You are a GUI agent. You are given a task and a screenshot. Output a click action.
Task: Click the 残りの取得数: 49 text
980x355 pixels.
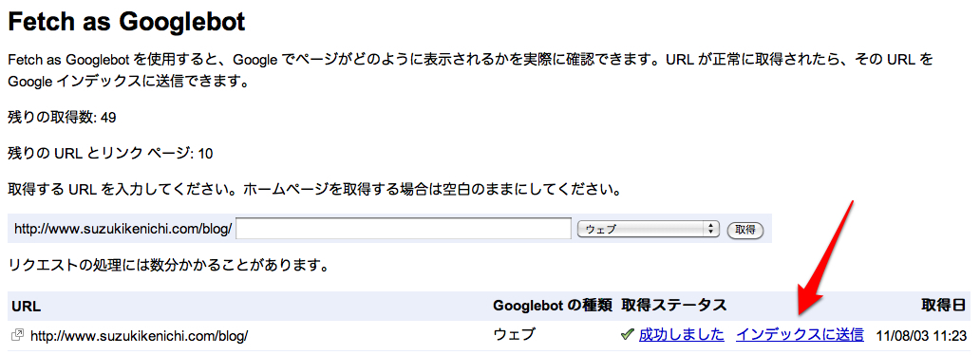pos(62,118)
